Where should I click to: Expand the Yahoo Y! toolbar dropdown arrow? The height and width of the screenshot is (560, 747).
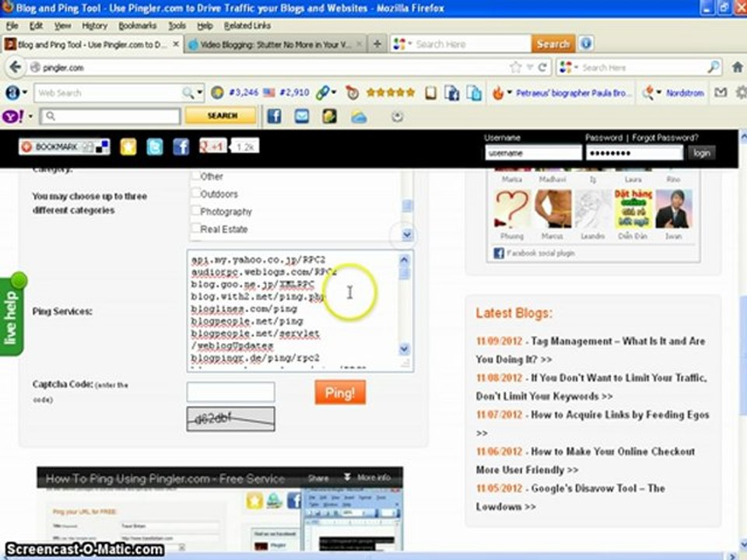pyautogui.click(x=30, y=116)
